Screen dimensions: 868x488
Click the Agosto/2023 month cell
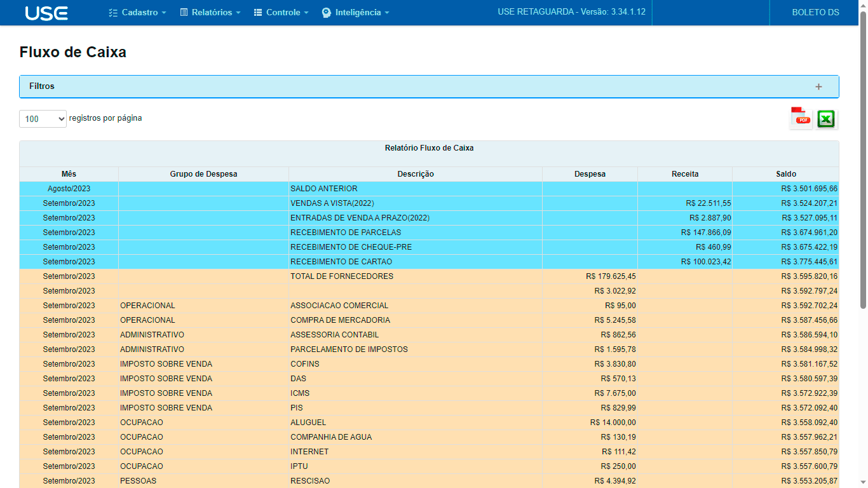point(69,189)
